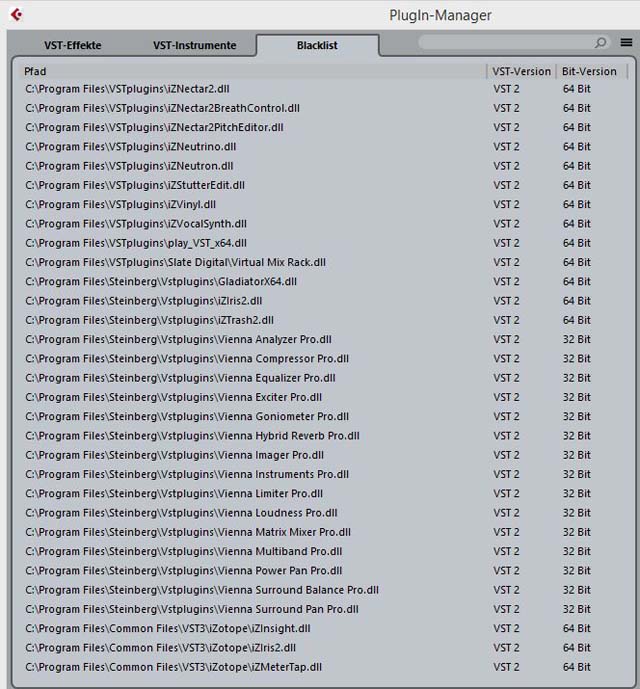Sort by the VST-Version column header
The height and width of the screenshot is (689, 640).
pyautogui.click(x=521, y=71)
